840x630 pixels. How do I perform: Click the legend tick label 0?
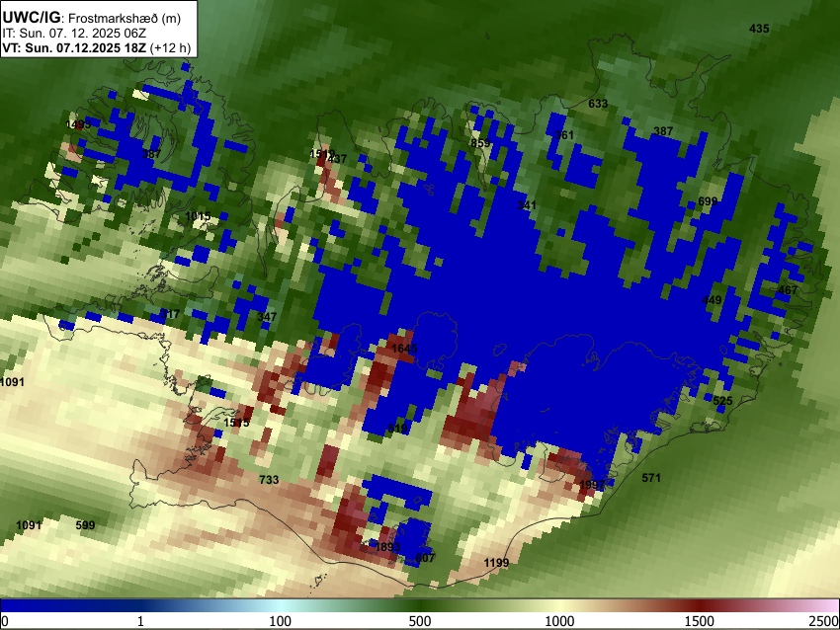point(5,621)
